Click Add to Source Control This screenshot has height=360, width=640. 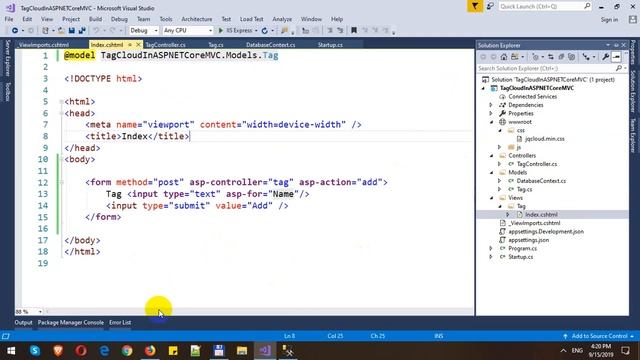(599, 336)
